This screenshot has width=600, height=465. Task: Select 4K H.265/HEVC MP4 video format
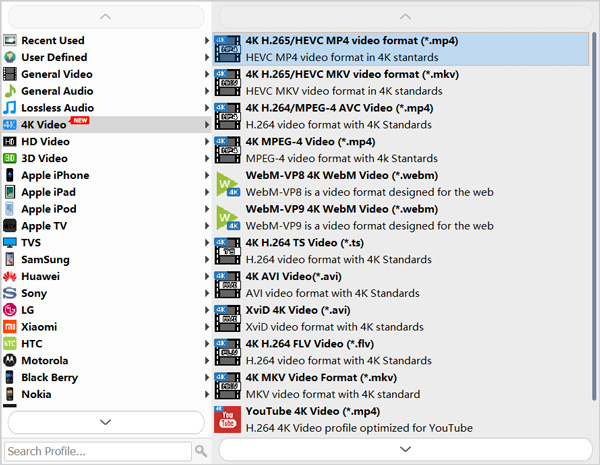coord(401,49)
